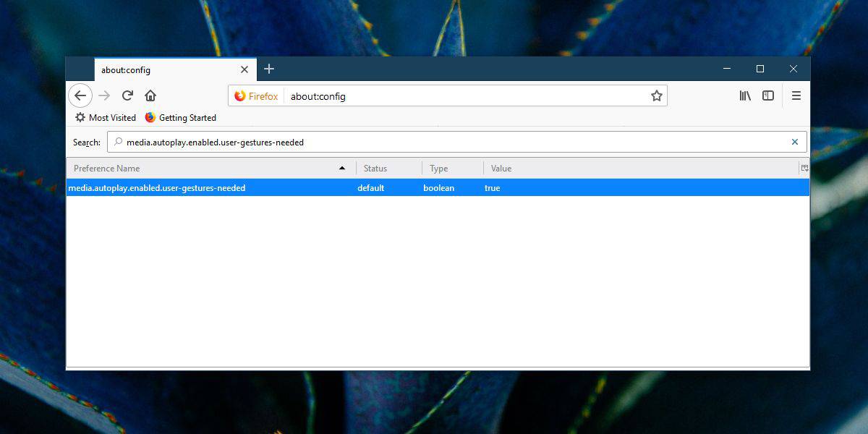Image resolution: width=868 pixels, height=434 pixels.
Task: Reverse sorting via the Preference Name arrow
Action: [341, 168]
